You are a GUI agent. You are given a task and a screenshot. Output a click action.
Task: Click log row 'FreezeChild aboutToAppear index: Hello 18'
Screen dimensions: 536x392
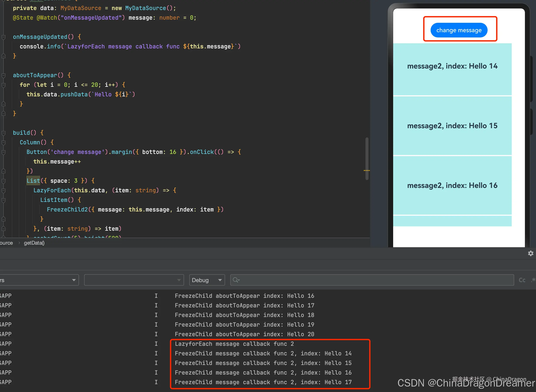click(244, 315)
